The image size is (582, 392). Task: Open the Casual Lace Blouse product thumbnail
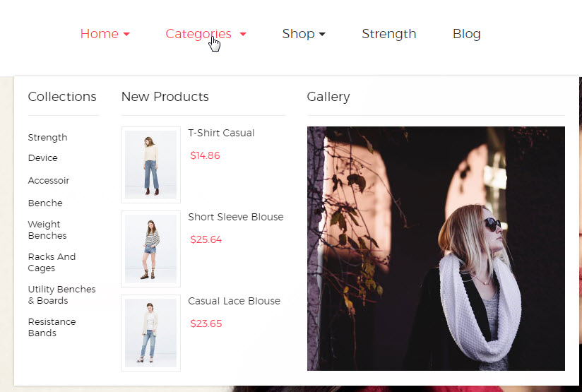(x=150, y=333)
